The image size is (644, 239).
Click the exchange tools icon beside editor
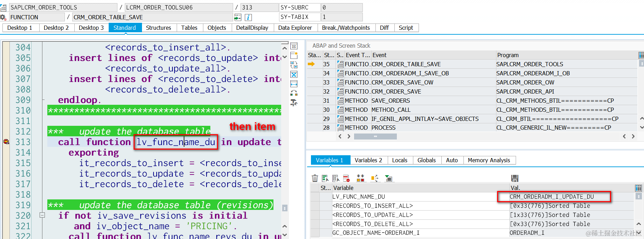tap(294, 93)
